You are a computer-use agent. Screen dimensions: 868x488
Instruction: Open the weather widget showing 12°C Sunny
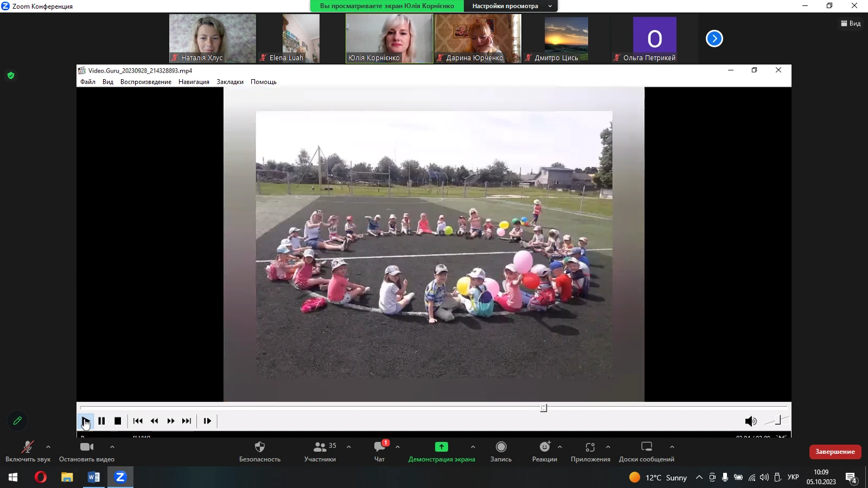pyautogui.click(x=658, y=477)
